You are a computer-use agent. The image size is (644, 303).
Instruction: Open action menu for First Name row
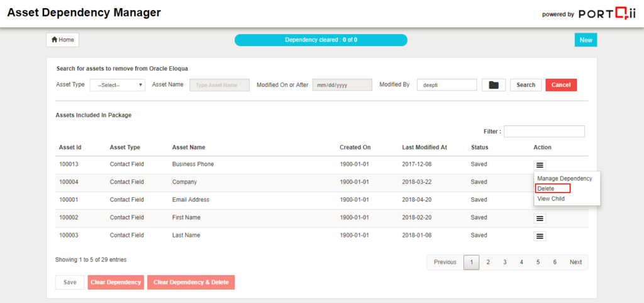539,218
